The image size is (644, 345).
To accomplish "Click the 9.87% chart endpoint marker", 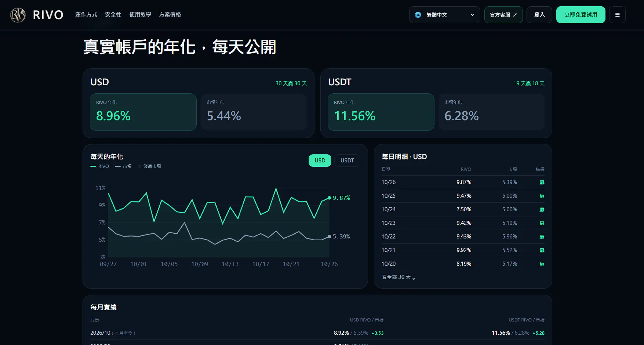I will coord(329,198).
